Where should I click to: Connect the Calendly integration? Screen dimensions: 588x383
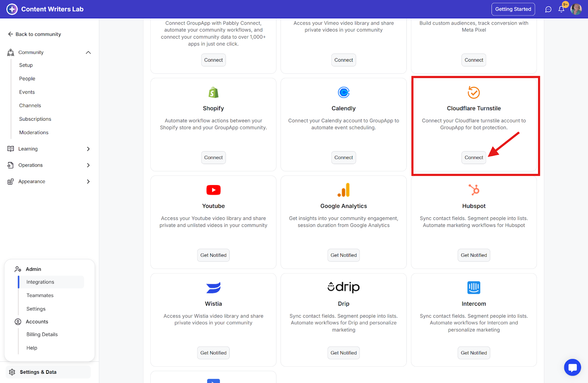pos(344,157)
